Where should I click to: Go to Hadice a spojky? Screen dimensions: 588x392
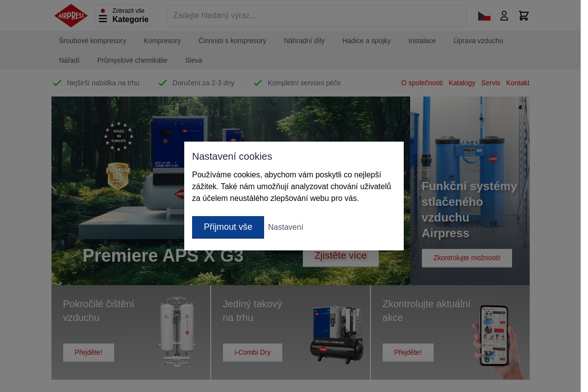coord(367,41)
